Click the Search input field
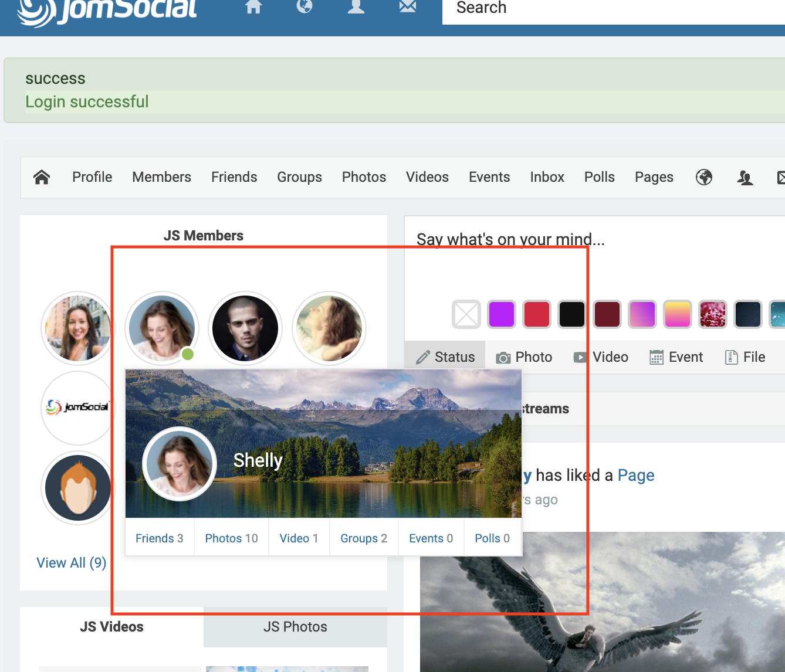Screen dimensions: 785x672 click(x=610, y=9)
